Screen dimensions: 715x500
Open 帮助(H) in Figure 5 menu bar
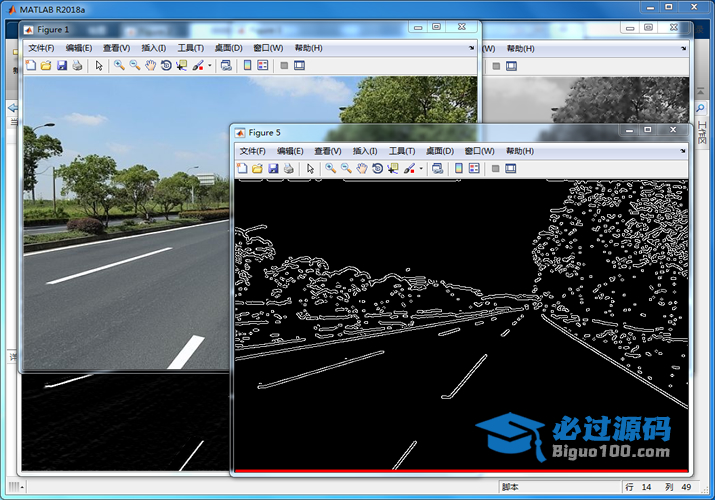519,151
